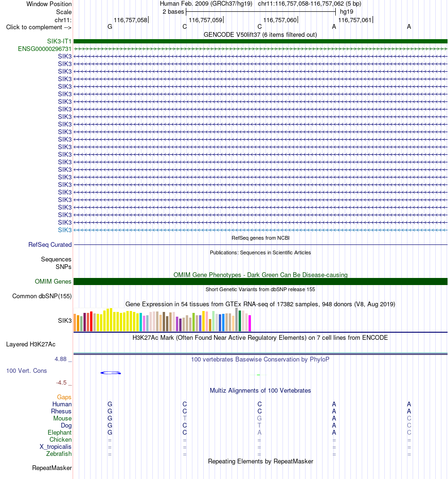
Task: Open the H3K27Ac Mark ENCODE track title
Action: pyautogui.click(x=260, y=337)
